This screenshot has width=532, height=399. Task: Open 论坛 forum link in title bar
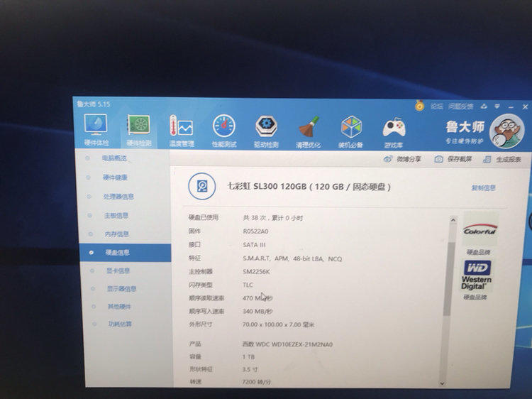(x=437, y=106)
